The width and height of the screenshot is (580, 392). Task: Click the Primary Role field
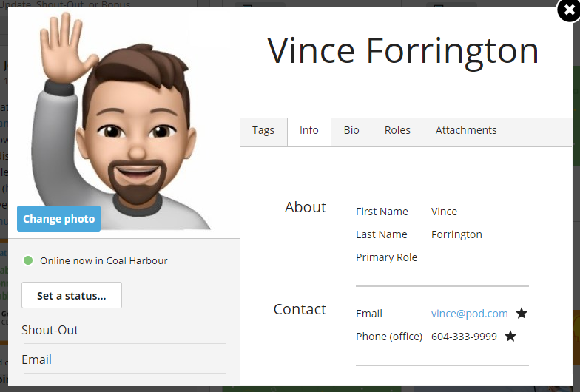pos(387,257)
